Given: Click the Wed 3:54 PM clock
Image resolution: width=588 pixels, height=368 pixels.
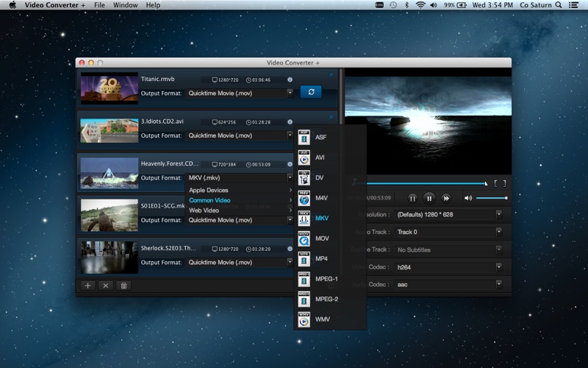Looking at the screenshot, I should tap(492, 5).
